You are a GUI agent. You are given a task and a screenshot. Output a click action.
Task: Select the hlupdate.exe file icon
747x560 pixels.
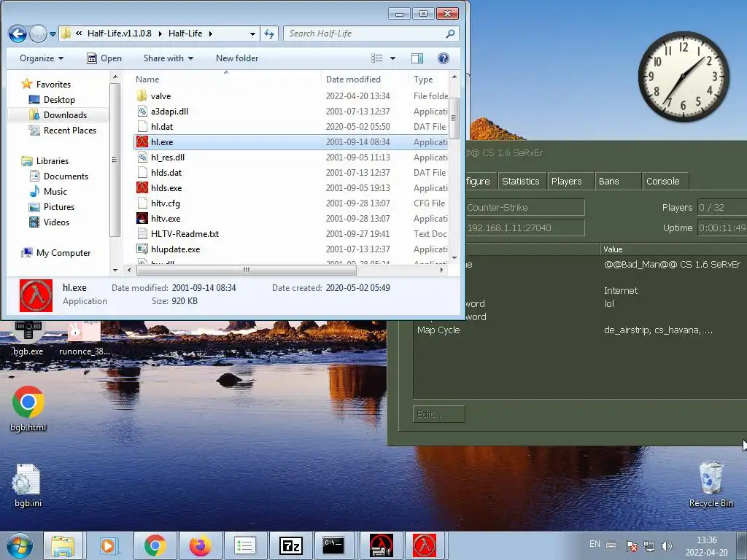click(x=142, y=249)
